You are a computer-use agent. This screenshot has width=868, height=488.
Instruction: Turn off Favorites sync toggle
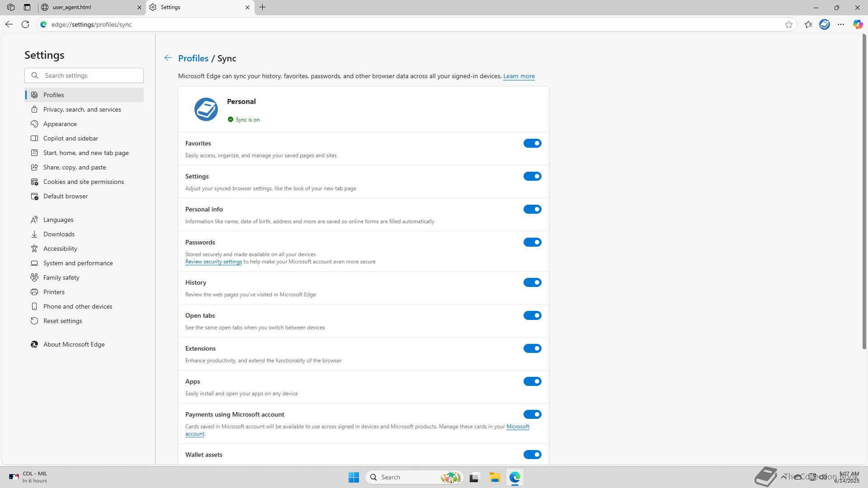(x=532, y=143)
